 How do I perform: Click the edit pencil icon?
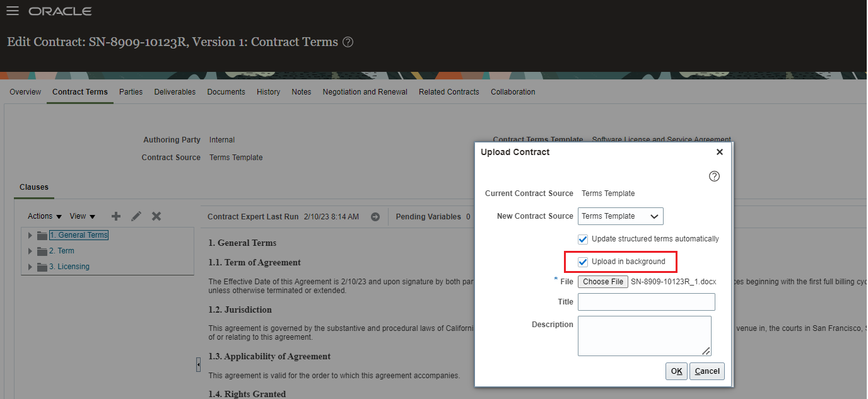[x=136, y=216]
